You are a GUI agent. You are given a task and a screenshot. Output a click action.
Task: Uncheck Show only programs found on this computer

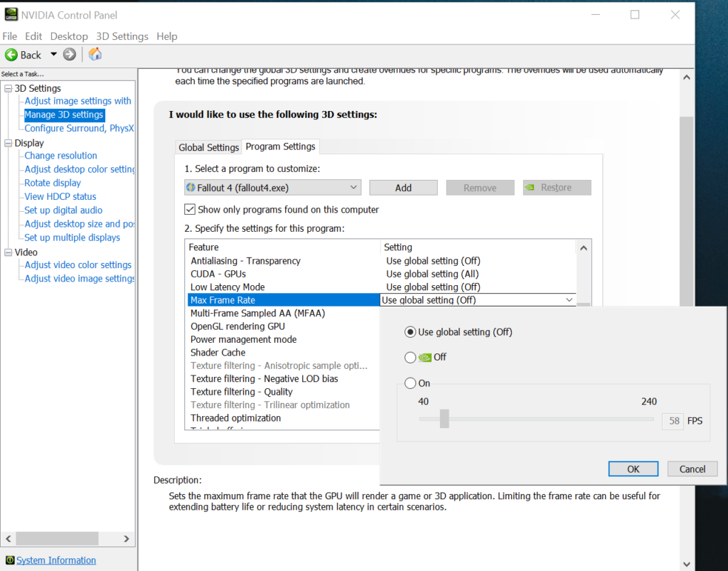point(188,209)
